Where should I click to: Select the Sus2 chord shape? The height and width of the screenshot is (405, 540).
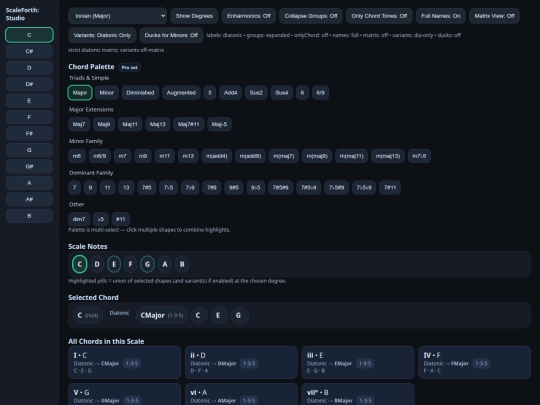tap(256, 93)
